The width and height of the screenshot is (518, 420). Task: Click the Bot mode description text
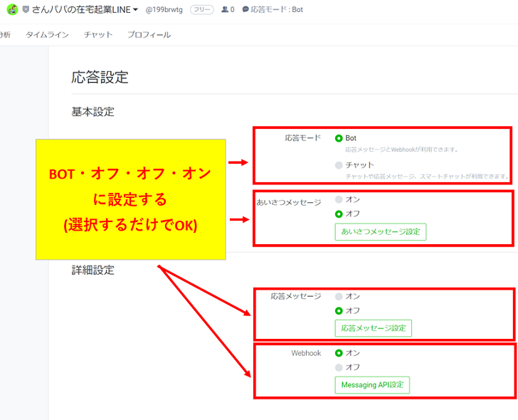point(402,149)
